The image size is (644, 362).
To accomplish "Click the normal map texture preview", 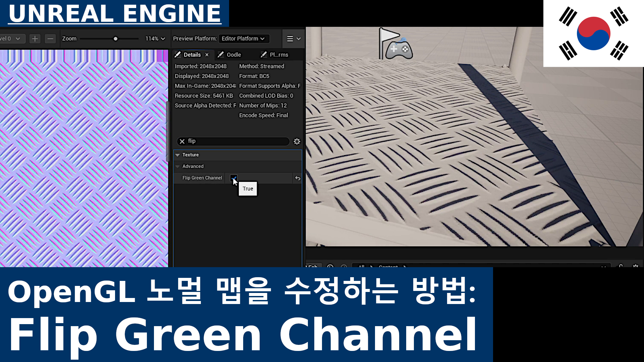I will coord(84,158).
